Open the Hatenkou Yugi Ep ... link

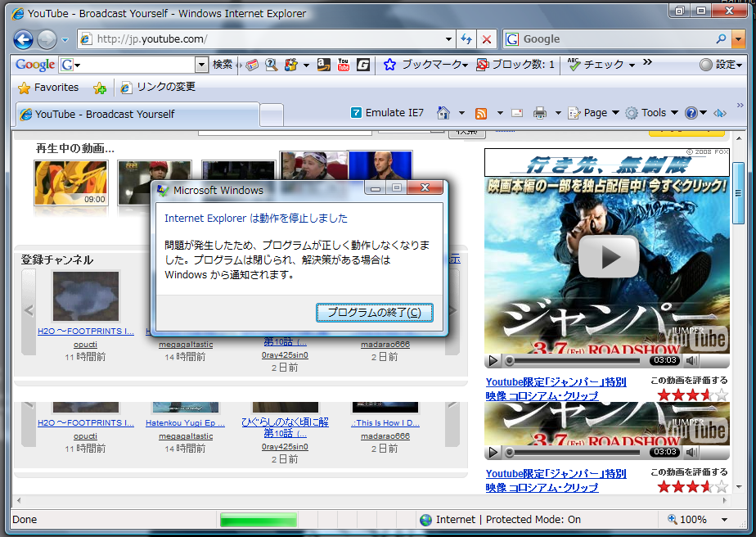point(185,423)
